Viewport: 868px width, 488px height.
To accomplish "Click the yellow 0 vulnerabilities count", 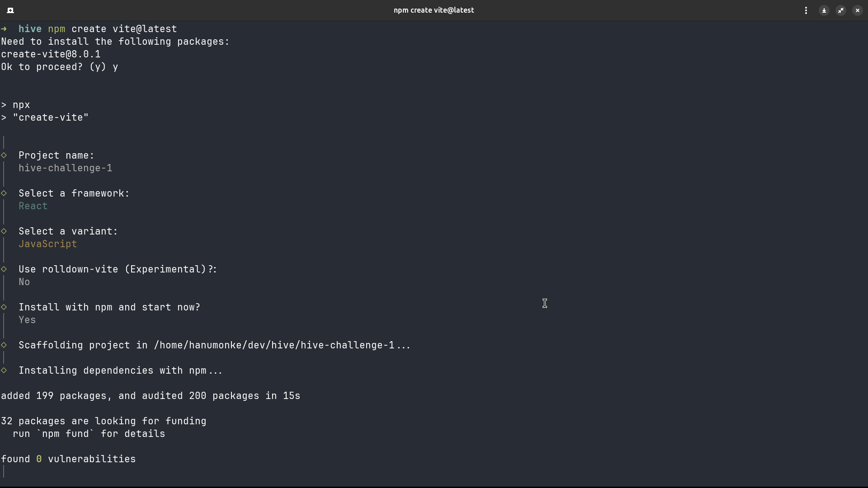I will tap(39, 459).
